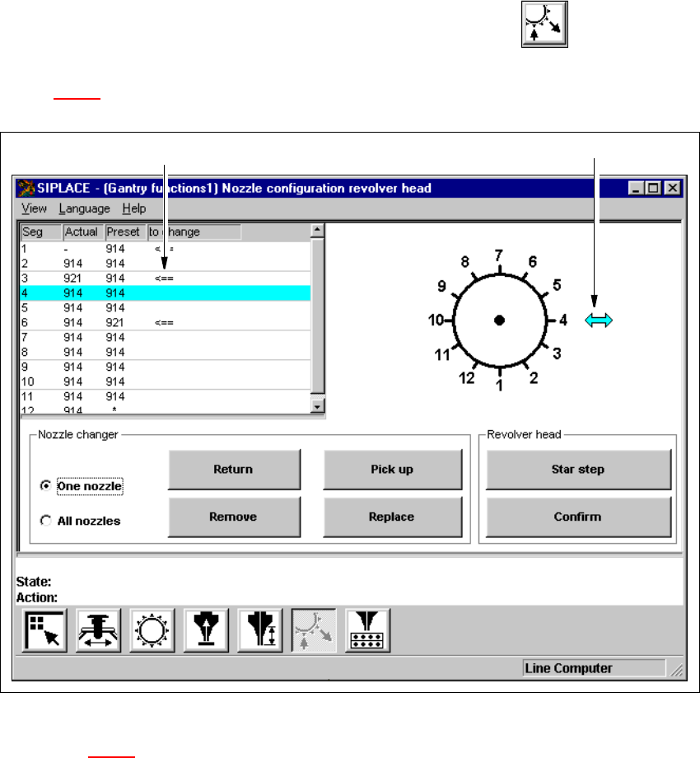Screen dimensions: 700x758
Task: Click the nozzle magazine toolbar icon
Action: [x=367, y=631]
